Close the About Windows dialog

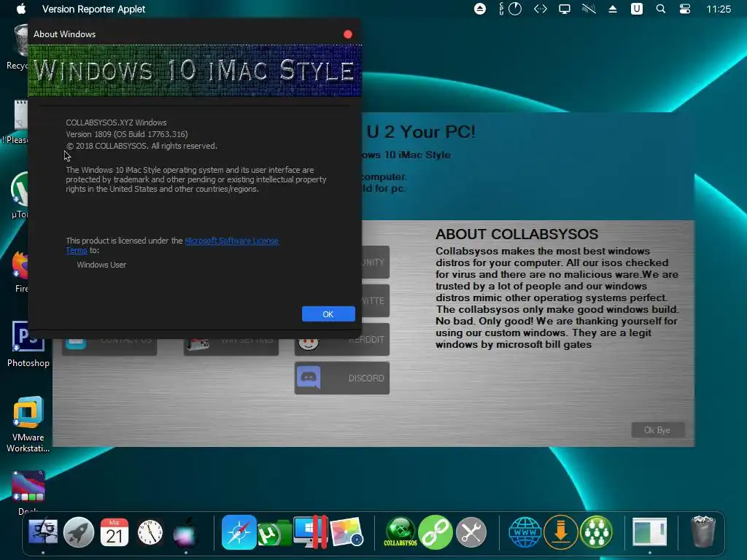(348, 34)
